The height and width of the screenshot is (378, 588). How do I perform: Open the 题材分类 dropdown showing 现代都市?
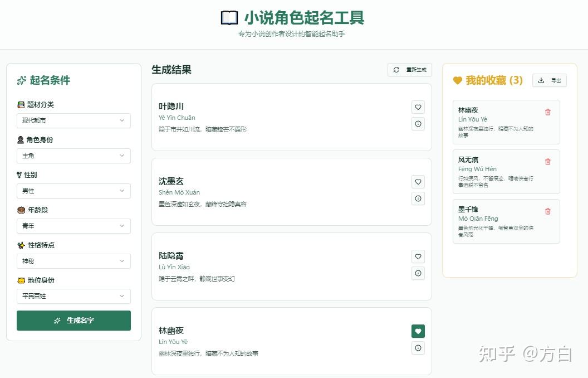point(73,120)
